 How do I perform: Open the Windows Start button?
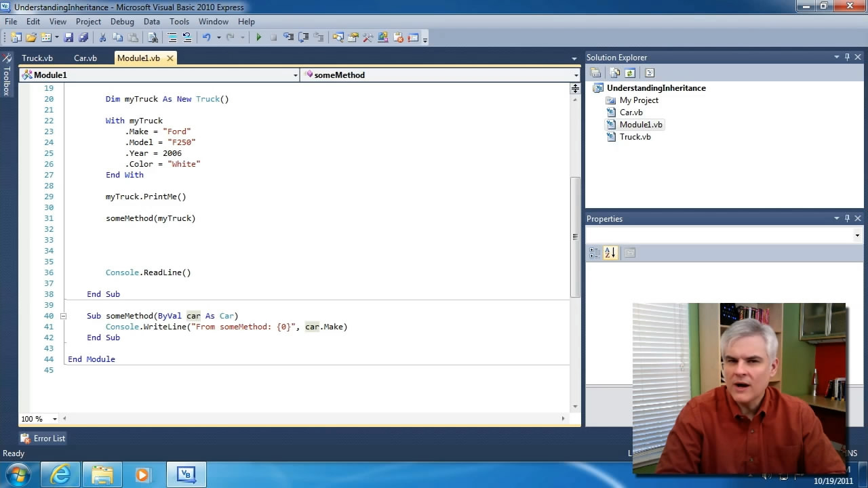click(x=18, y=474)
